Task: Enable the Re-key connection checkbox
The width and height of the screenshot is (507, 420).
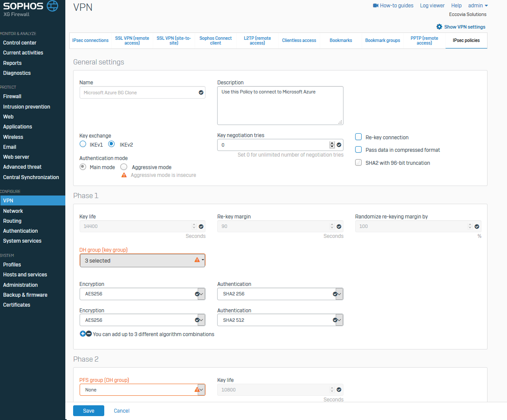Action: click(x=358, y=137)
